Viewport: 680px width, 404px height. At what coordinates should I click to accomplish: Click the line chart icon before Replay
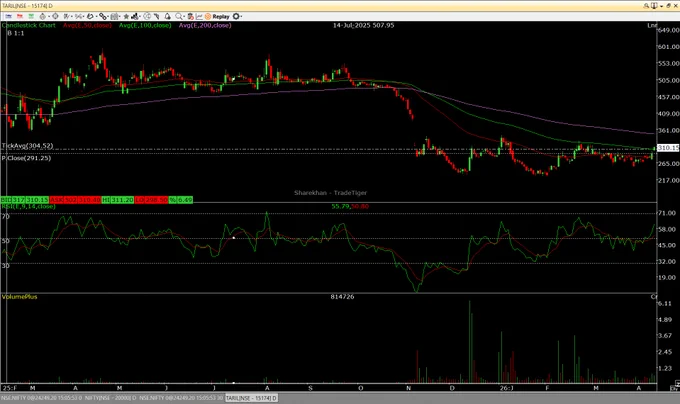(199, 16)
